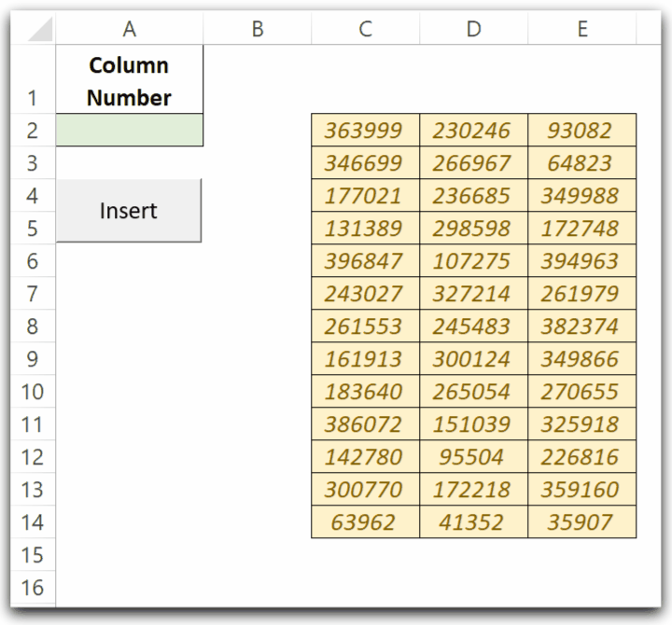
Task: Select row 10 header
Action: [33, 391]
